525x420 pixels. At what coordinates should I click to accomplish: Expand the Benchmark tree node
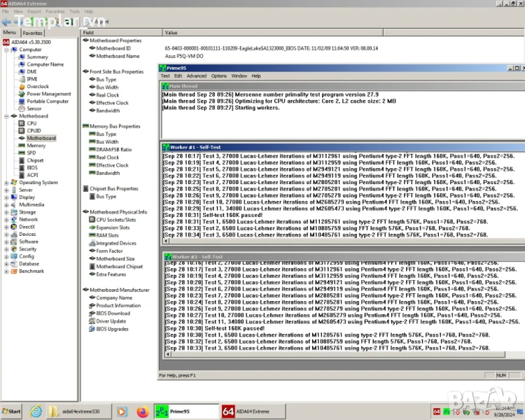pyautogui.click(x=7, y=272)
